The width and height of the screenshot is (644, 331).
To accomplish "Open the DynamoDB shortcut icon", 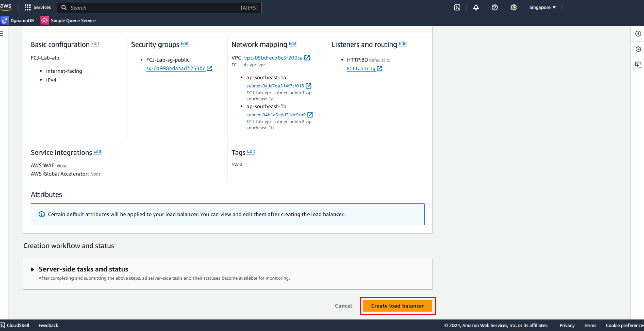I will click(x=4, y=21).
